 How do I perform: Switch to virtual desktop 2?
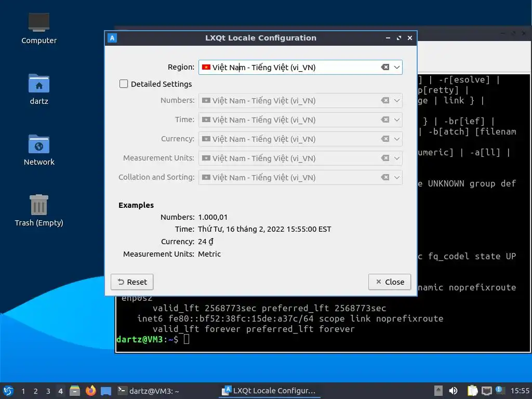pos(36,391)
